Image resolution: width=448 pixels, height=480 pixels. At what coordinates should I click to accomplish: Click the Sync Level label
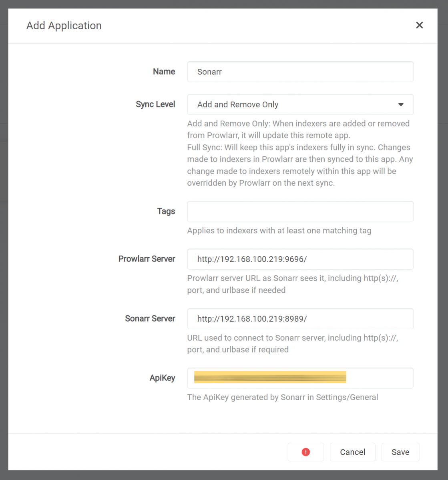(x=155, y=104)
